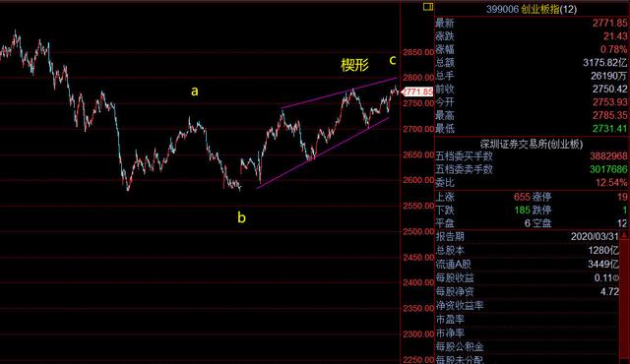Screen dimensions: 630x364
Task: Click the 最低 value 2731.41
Action: coord(609,129)
